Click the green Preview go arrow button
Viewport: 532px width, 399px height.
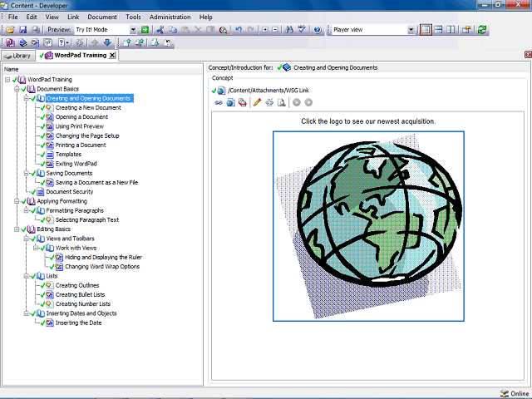[x=145, y=30]
